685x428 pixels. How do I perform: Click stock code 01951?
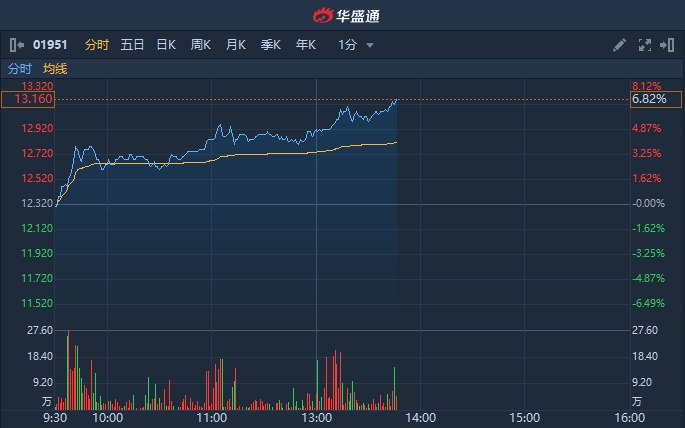coord(50,45)
